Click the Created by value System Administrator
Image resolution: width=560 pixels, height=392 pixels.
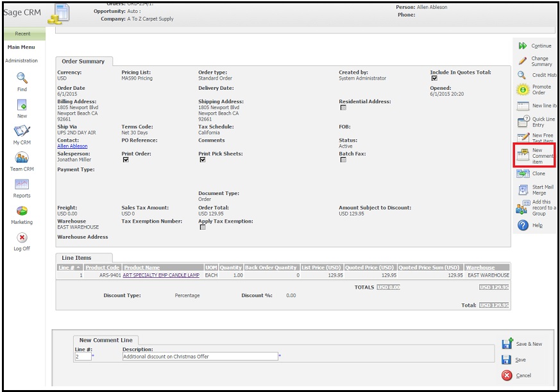point(362,78)
